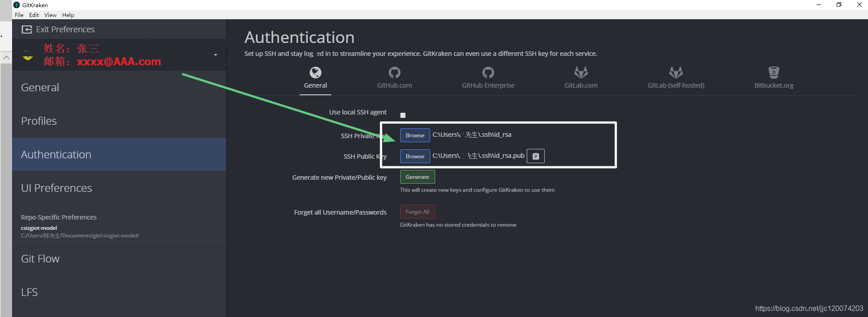Image resolution: width=868 pixels, height=317 pixels.
Task: Click 'This will create new keys' note
Action: pos(477,190)
